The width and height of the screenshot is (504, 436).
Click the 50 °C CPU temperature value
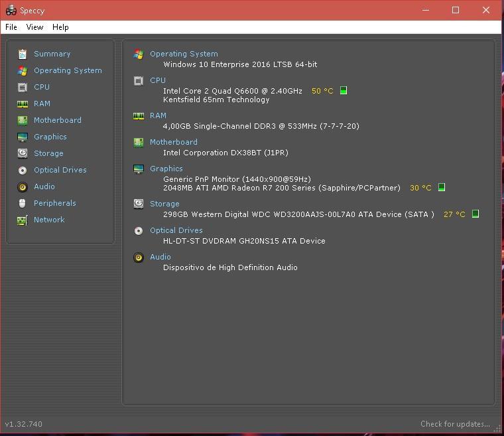click(322, 91)
